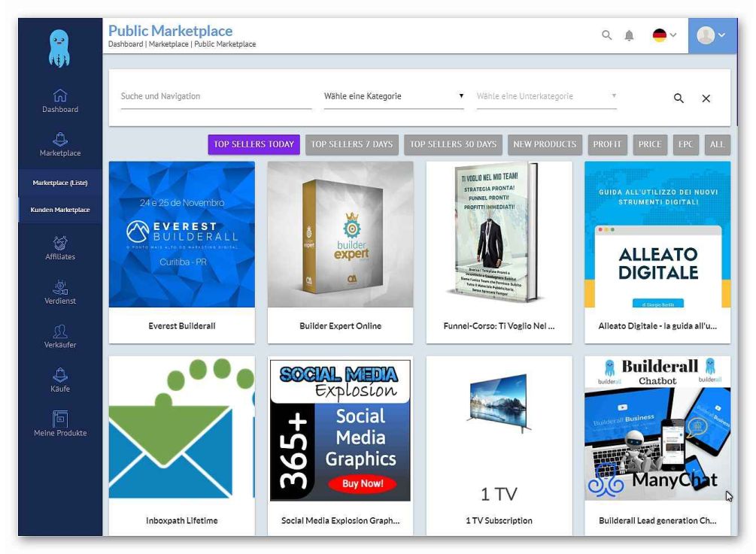Open the Wähle eine Unterkategorie dropdown
Screen dimensions: 756x554
click(546, 96)
